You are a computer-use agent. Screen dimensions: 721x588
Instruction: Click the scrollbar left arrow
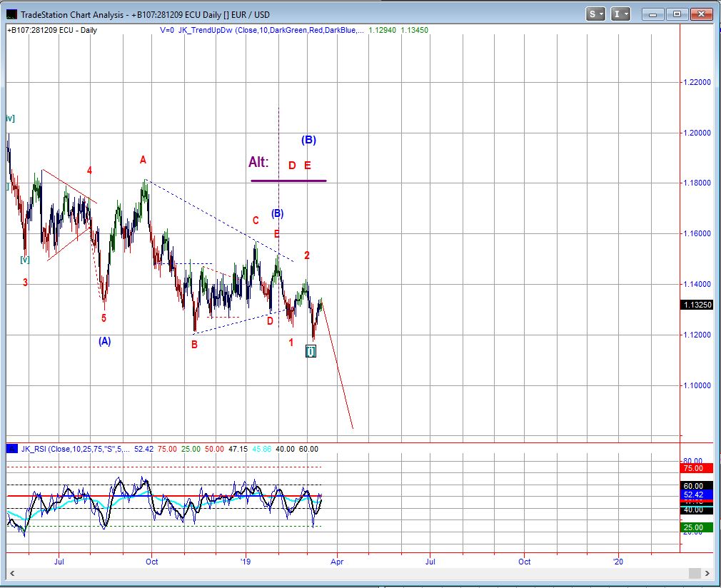(12, 573)
